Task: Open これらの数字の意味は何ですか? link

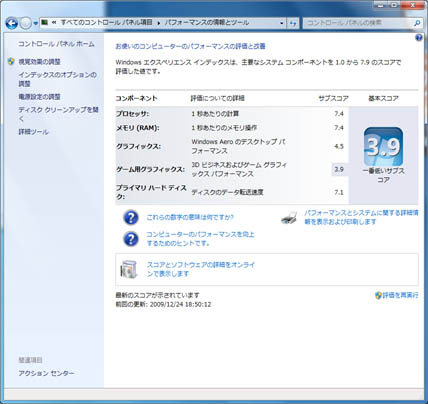Action: [190, 217]
